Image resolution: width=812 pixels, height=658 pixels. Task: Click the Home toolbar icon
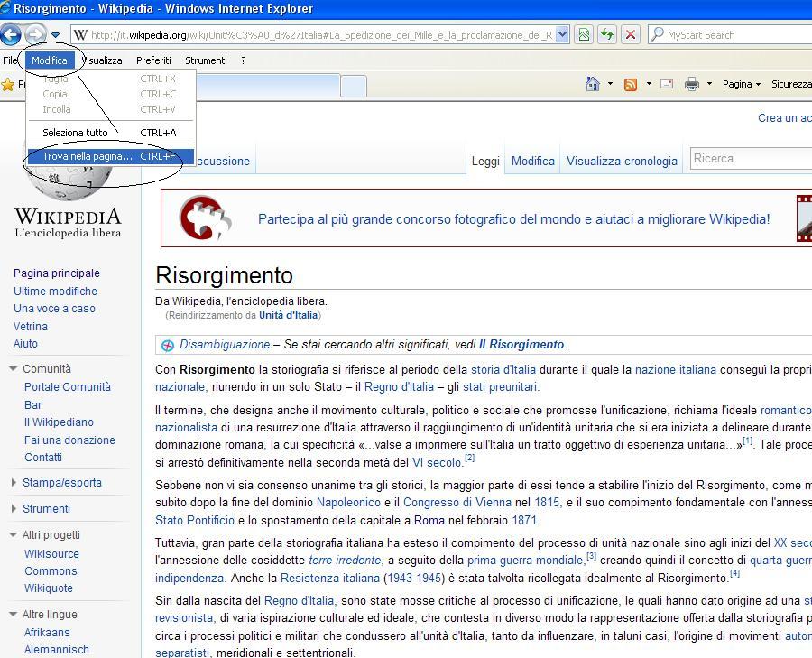click(x=593, y=84)
